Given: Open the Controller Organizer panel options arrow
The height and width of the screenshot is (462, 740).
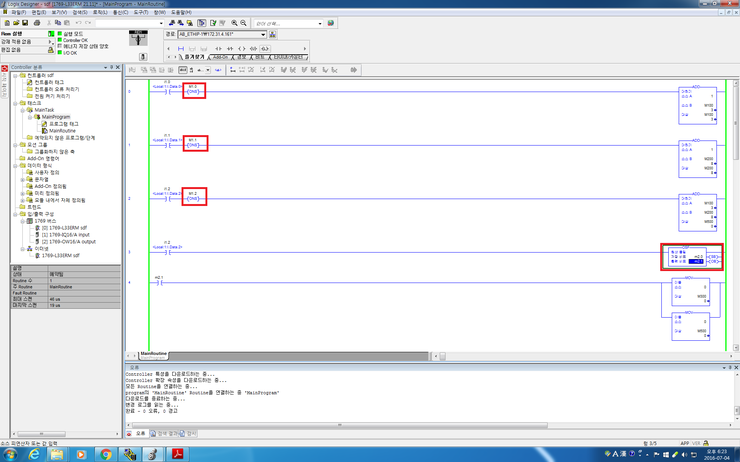Looking at the screenshot, I should (x=105, y=67).
